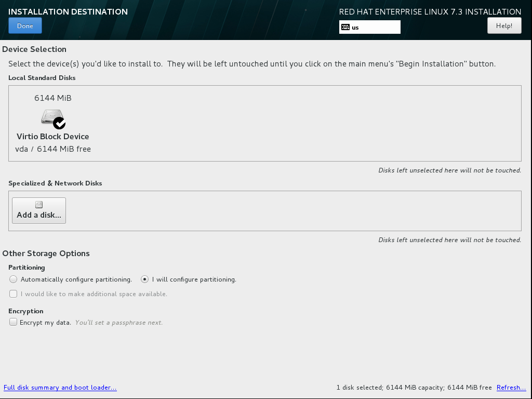Image resolution: width=532 pixels, height=399 pixels.
Task: Click the 1 disk selected status text
Action: point(414,388)
